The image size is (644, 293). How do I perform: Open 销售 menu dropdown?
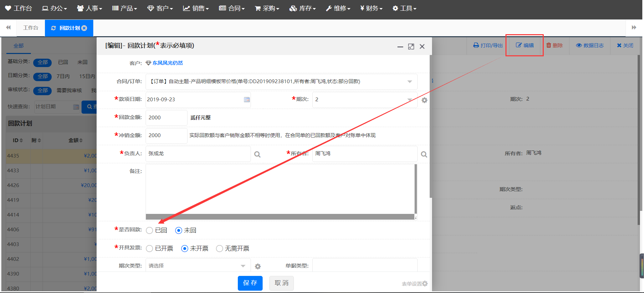click(196, 8)
